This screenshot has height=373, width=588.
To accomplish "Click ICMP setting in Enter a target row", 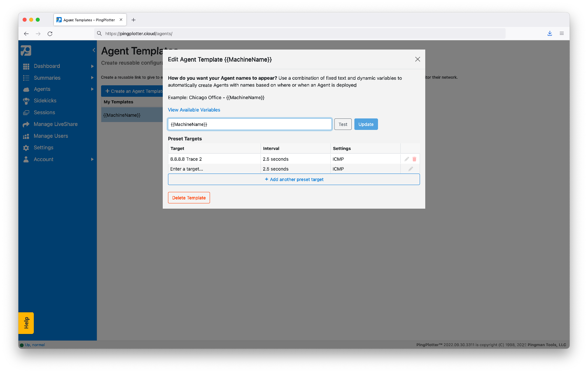I will click(x=365, y=169).
